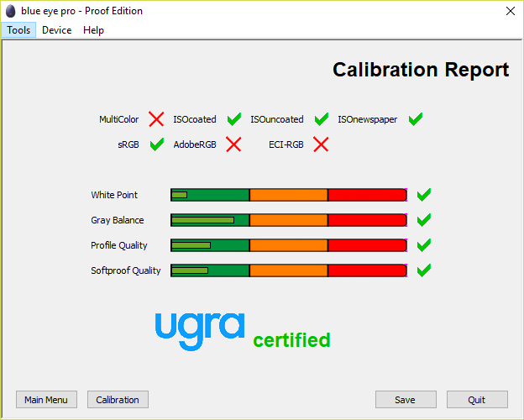524x420 pixels.
Task: Return to the Main Menu
Action: 46,400
